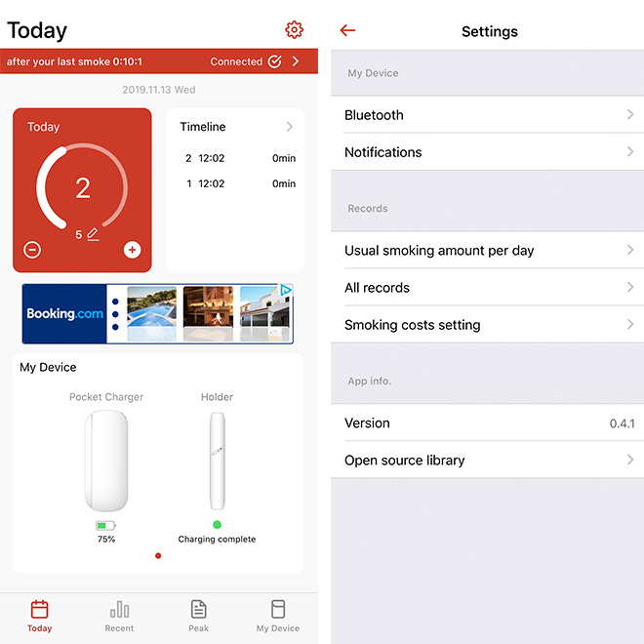Click the white house photo in the ad
Screen dimensions: 644x644
pos(264,313)
